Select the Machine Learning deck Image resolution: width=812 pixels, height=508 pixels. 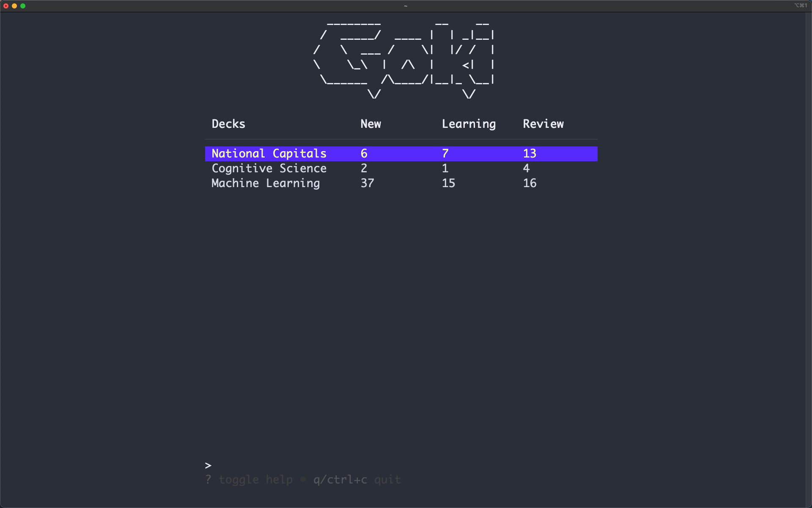click(266, 183)
